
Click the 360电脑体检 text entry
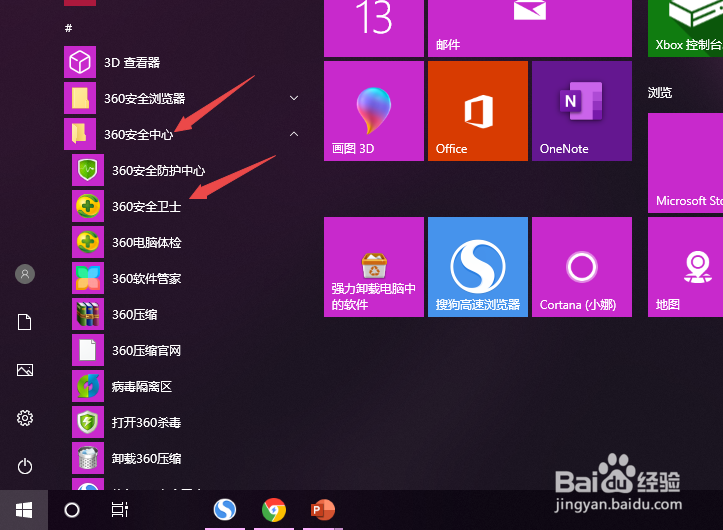(x=147, y=243)
